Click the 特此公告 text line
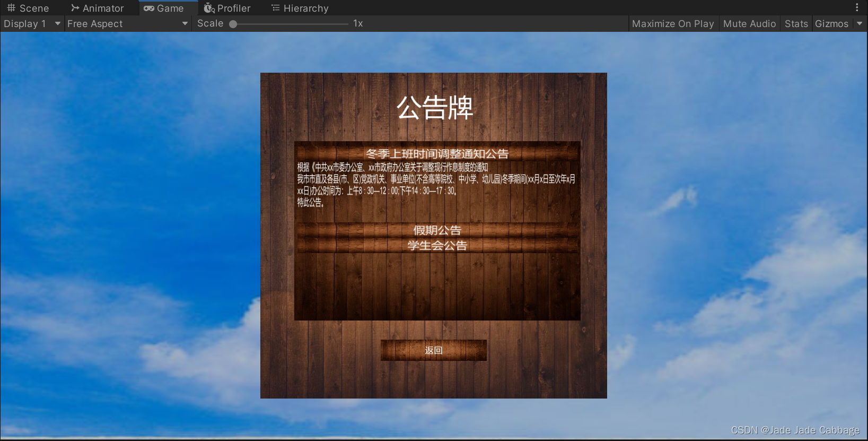Viewport: 868px width, 441px height. pos(311,202)
